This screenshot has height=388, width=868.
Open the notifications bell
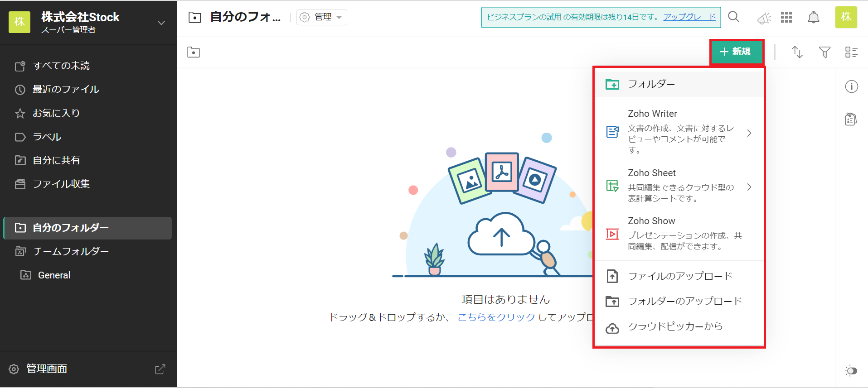tap(814, 17)
